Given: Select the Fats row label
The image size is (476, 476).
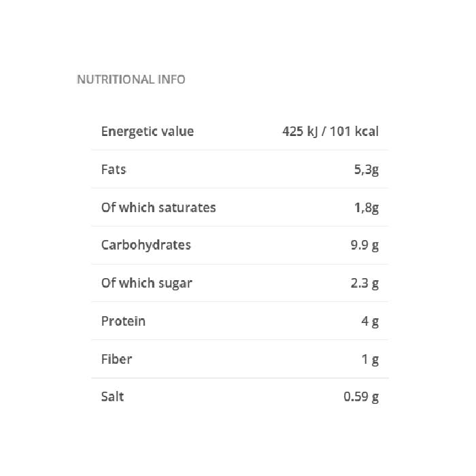Looking at the screenshot, I should point(114,169).
